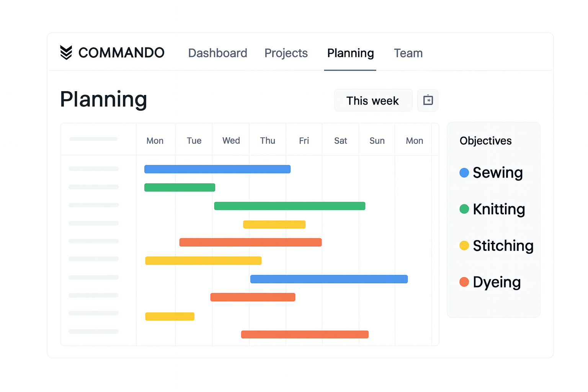Click the green Knitting objective dot
This screenshot has width=588, height=392.
pyautogui.click(x=464, y=209)
